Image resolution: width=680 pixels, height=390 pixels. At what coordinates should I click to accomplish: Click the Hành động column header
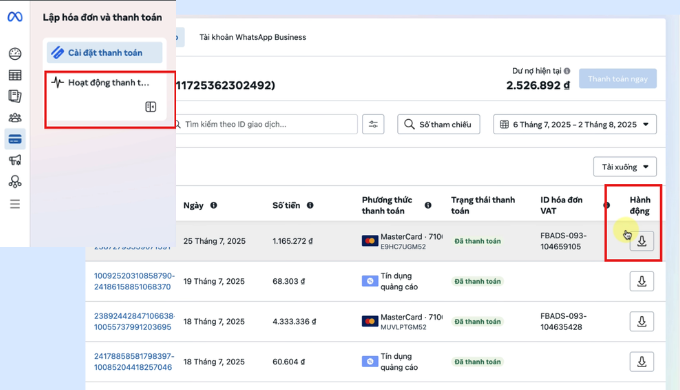click(640, 205)
